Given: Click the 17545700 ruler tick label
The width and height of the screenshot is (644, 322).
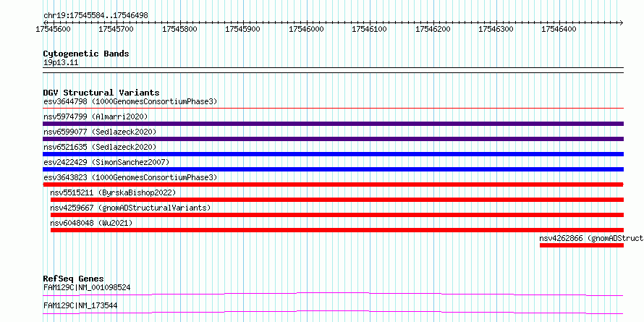Looking at the screenshot, I should (x=116, y=29).
